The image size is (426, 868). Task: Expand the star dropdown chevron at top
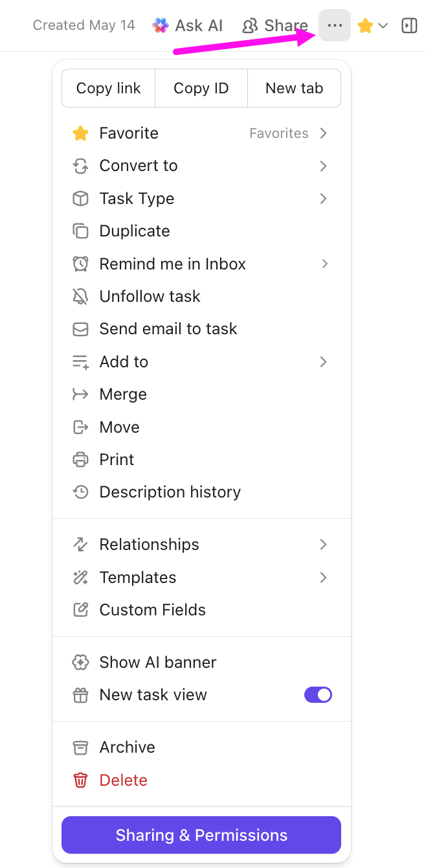(x=383, y=25)
